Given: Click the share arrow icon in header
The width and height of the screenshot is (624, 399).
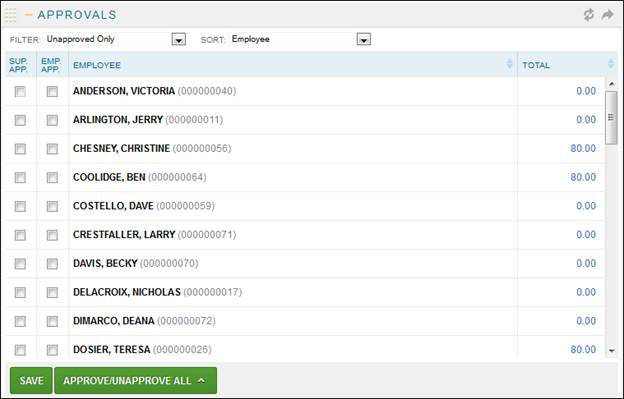Looking at the screenshot, I should [x=608, y=15].
